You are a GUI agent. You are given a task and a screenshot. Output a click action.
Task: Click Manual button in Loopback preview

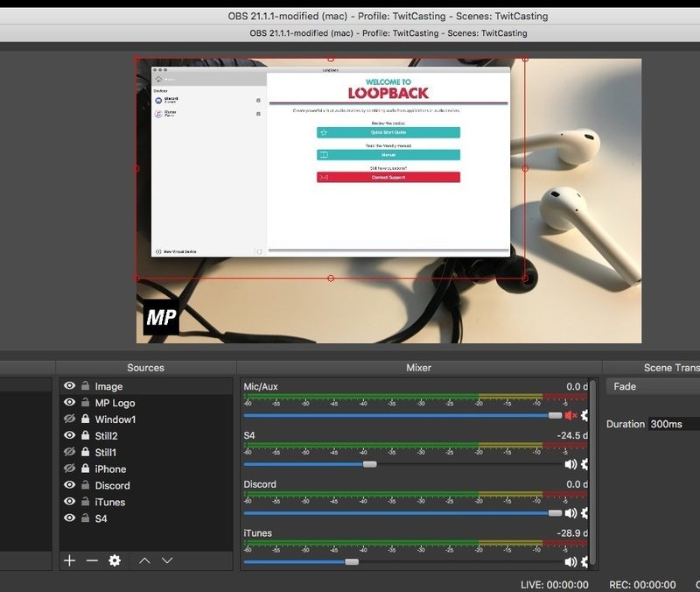[x=388, y=155]
